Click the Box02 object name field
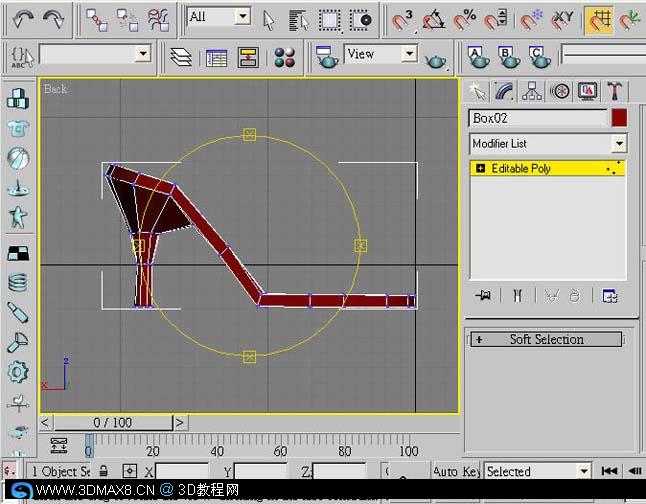The height and width of the screenshot is (504, 646). pos(538,118)
